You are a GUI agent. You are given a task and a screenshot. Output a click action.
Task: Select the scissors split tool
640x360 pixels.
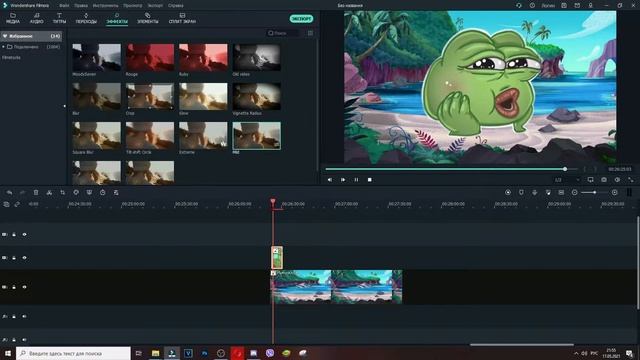click(49, 192)
